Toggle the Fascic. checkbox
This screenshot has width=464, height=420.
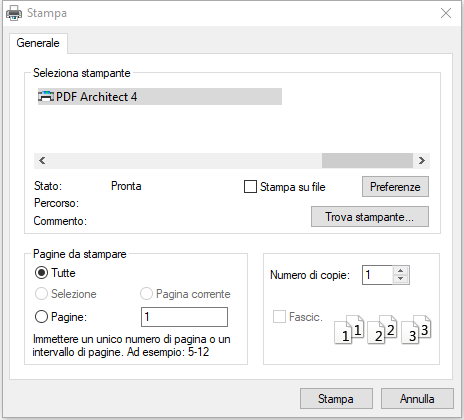(279, 317)
